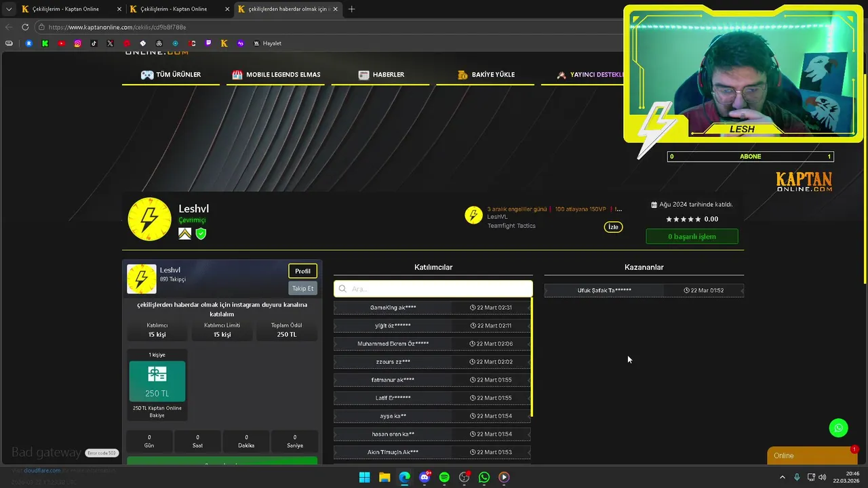The width and height of the screenshot is (868, 488).
Task: Reload the page
Action: (x=25, y=27)
